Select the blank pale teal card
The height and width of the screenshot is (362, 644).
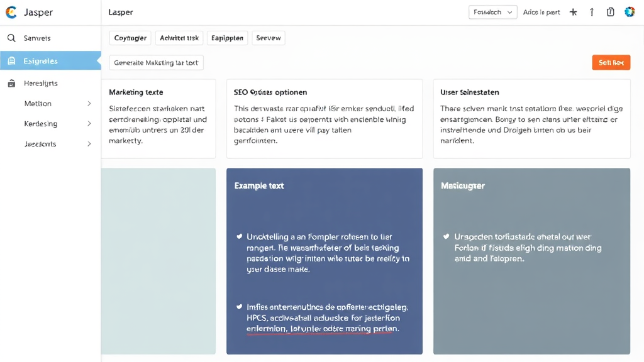click(x=158, y=261)
